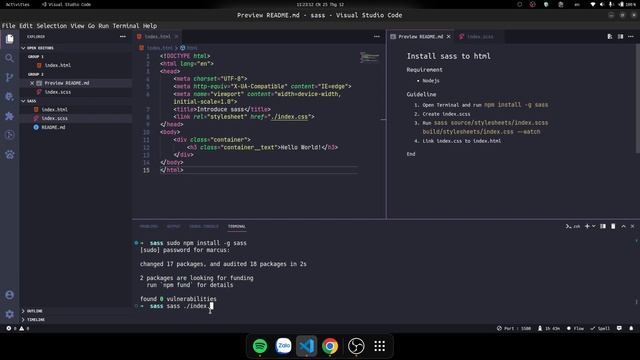The height and width of the screenshot is (360, 640).
Task: Open the new terminal profile dropdown arrow
Action: click(x=593, y=226)
